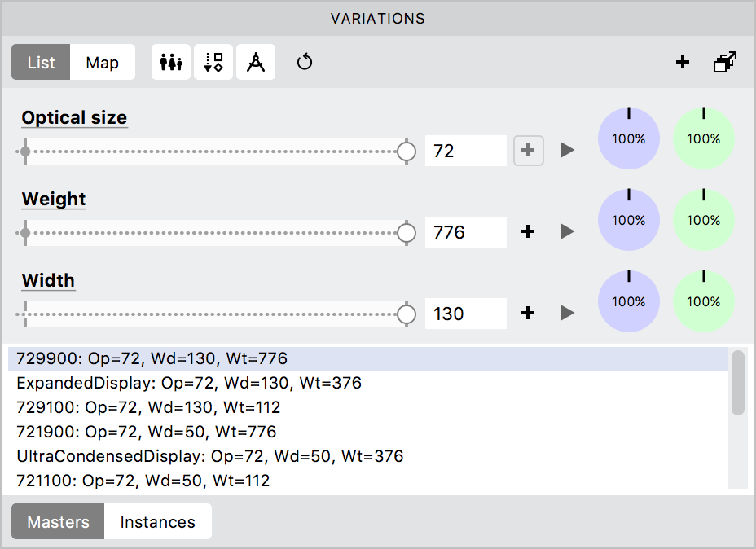756x549 pixels.
Task: Click the Width value field
Action: [466, 314]
